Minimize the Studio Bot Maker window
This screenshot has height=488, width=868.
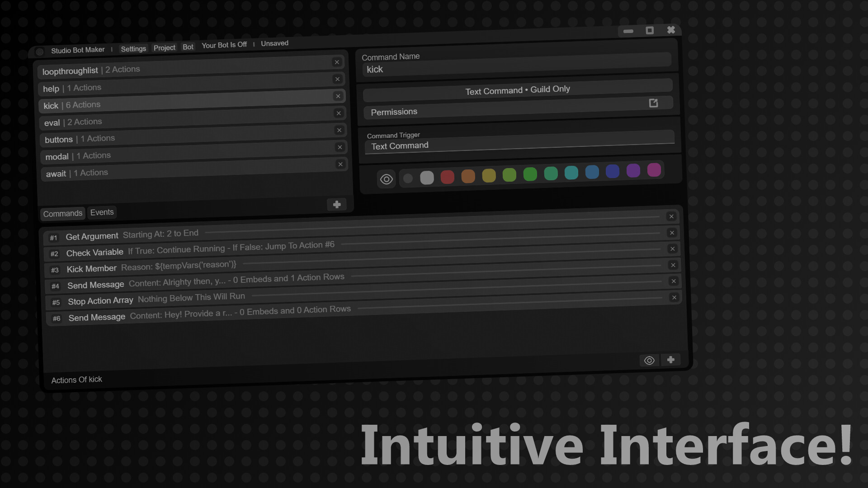[x=628, y=31]
